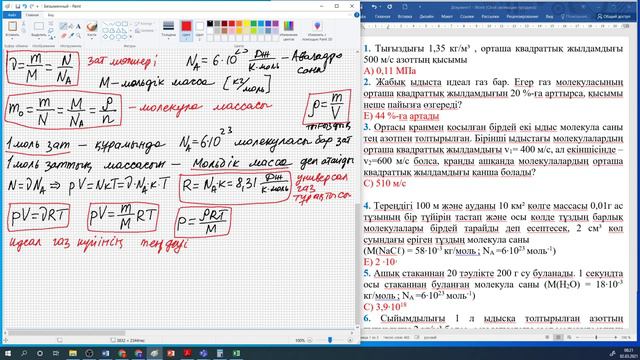Save the Paint drawing from quick access
Viewport: 640px width, 360px height.
click(x=18, y=6)
